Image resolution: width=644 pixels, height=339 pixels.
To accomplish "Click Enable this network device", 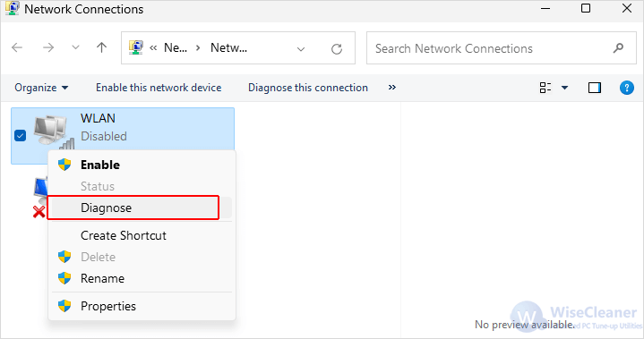I will (159, 88).
